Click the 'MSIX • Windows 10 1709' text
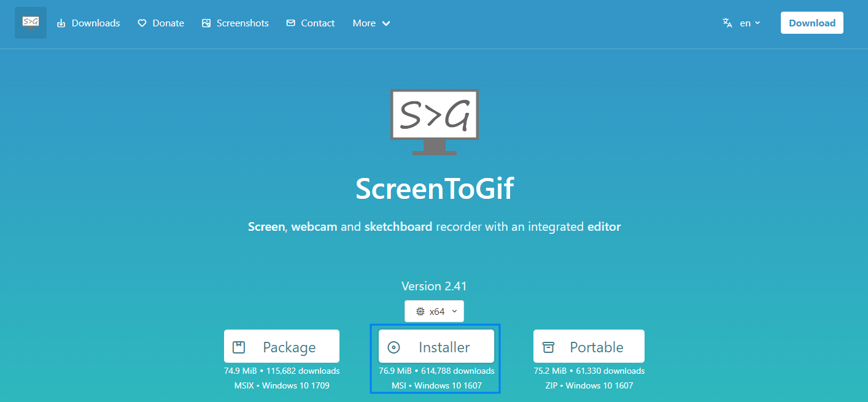Viewport: 868px width, 402px height. pos(282,385)
